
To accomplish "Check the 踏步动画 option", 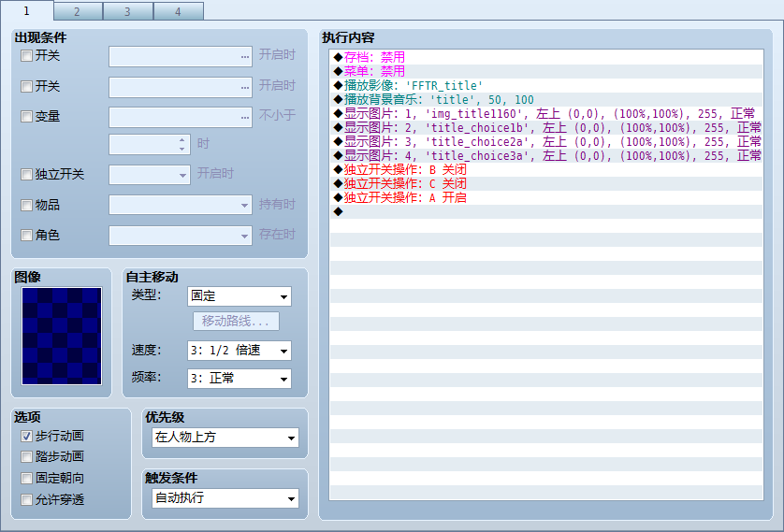I will (26, 457).
